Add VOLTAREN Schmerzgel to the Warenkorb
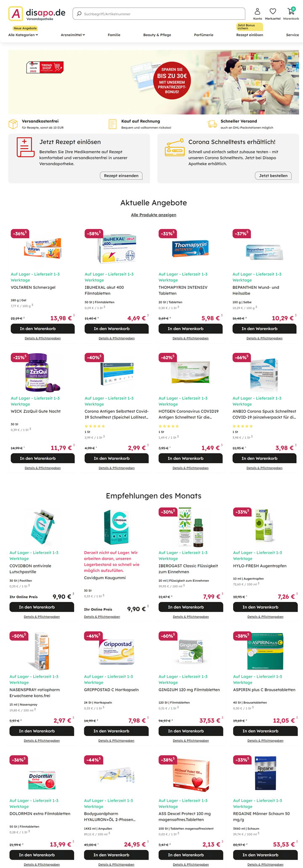This screenshot has width=303, height=868. pyautogui.click(x=43, y=329)
